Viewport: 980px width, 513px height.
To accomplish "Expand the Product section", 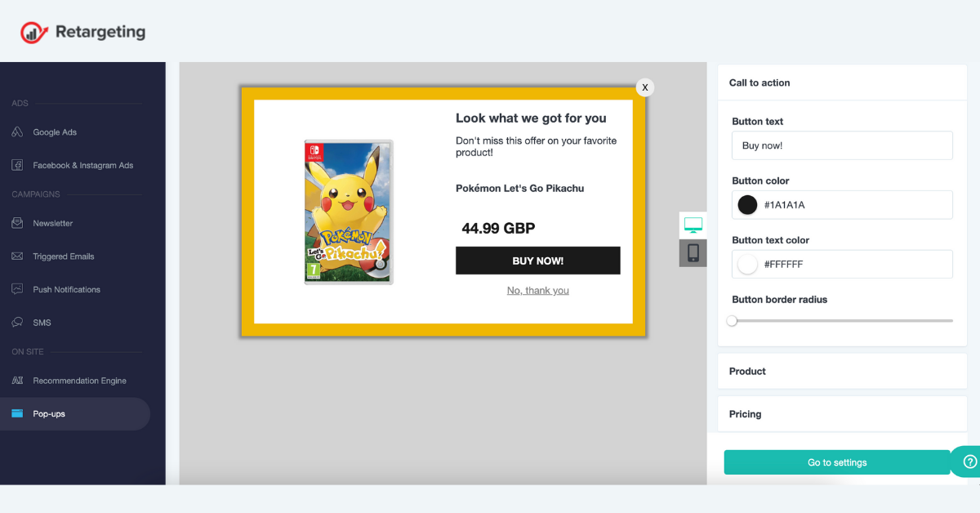I will 842,371.
